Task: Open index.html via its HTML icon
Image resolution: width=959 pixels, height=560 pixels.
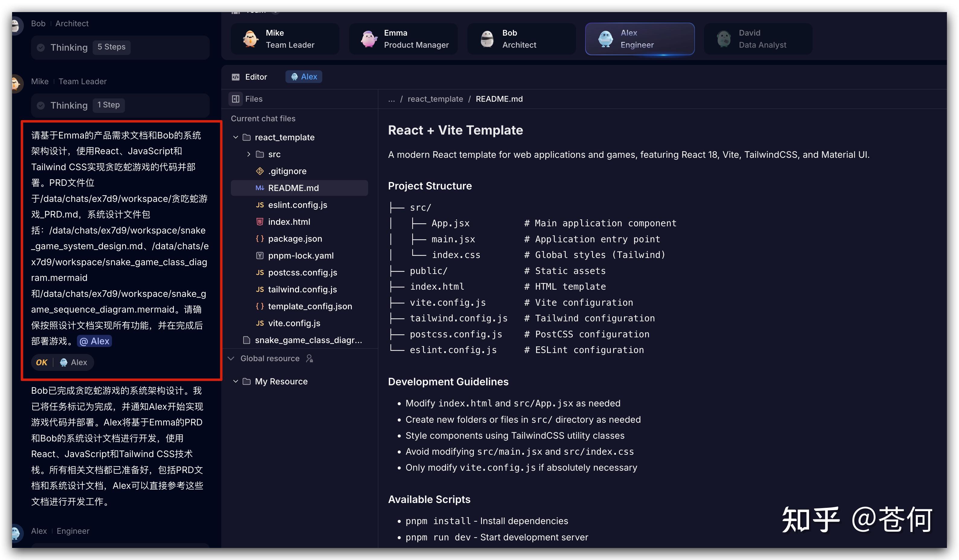Action: 260,222
